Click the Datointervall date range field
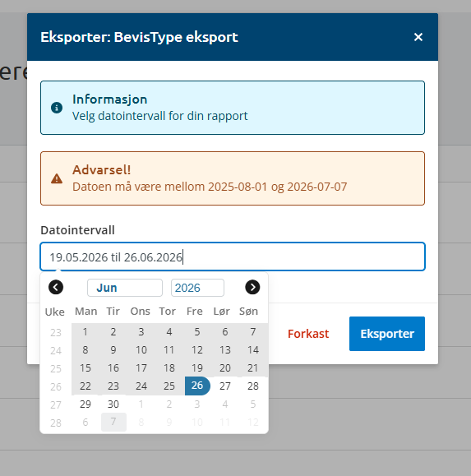 233,256
